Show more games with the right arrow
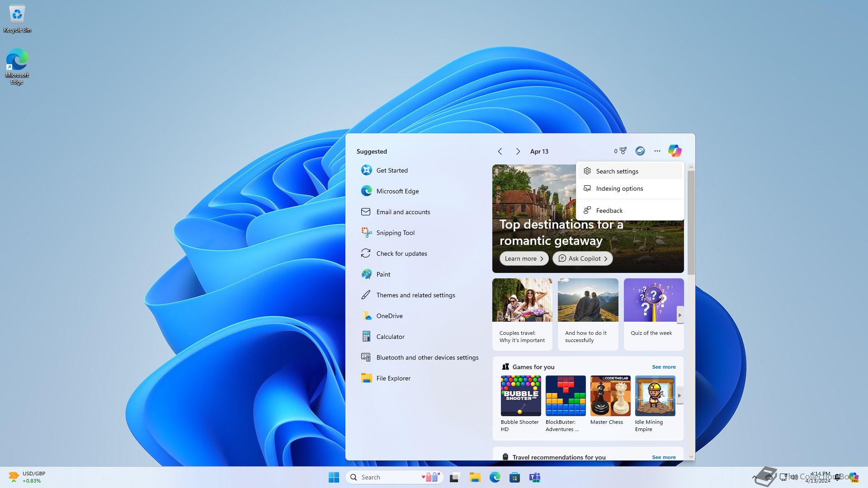 point(679,395)
